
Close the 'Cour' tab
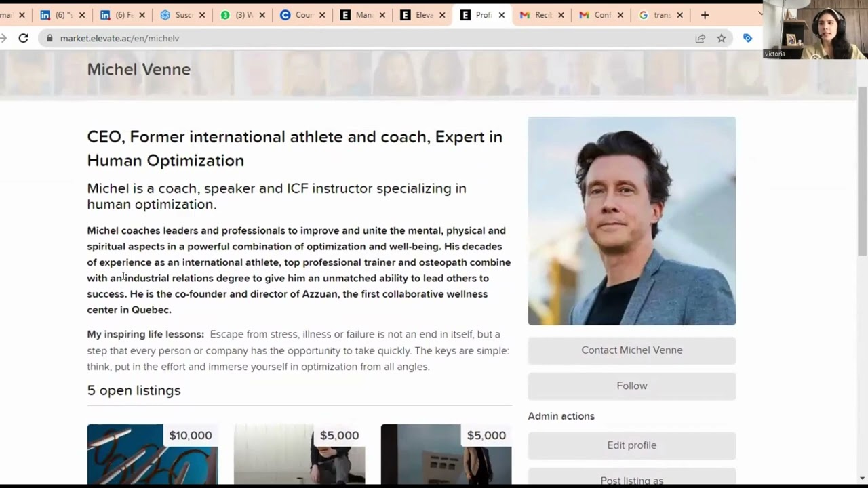pyautogui.click(x=322, y=15)
